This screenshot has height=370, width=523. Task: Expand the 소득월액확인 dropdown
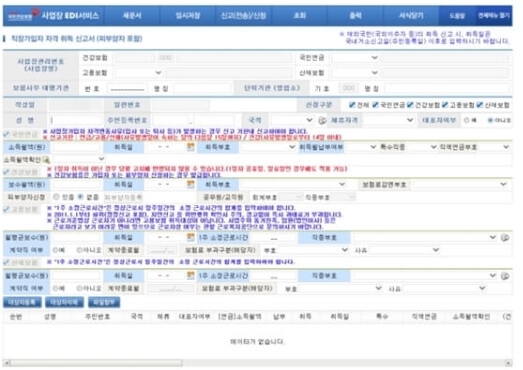[x=78, y=159]
